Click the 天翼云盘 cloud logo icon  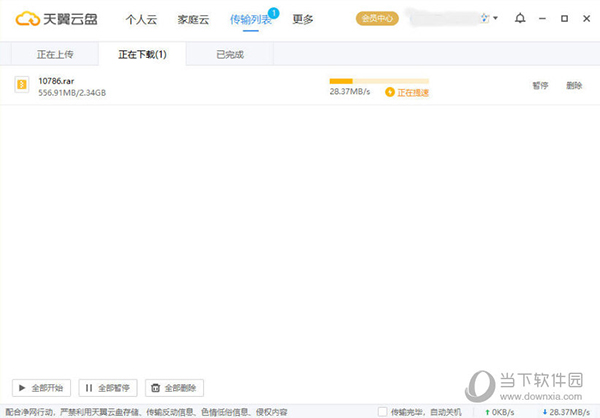[x=27, y=19]
